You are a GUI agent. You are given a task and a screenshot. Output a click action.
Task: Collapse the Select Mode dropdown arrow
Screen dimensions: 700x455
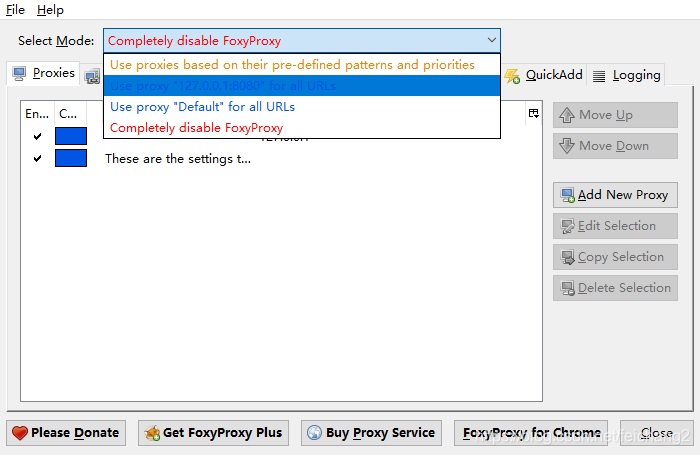[x=492, y=40]
